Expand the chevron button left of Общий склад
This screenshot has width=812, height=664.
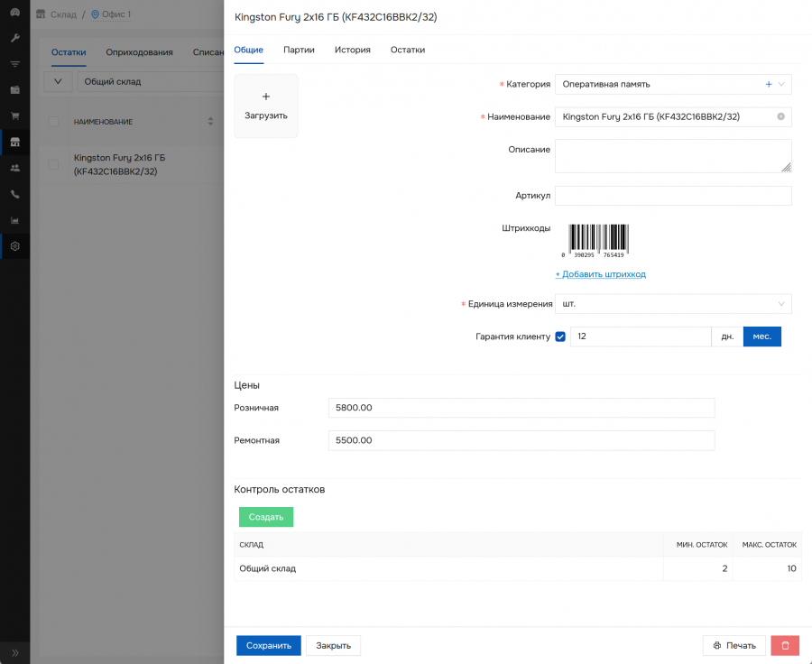[58, 81]
